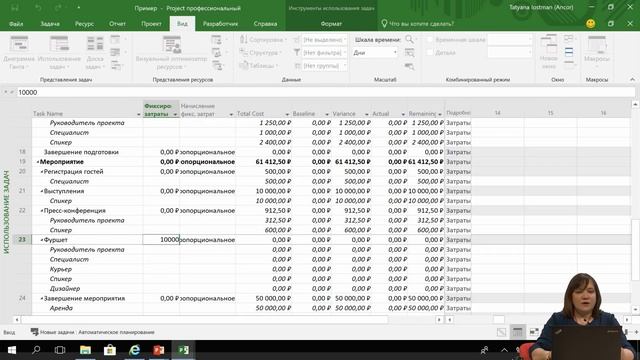Switch to the Проект tab
Image resolution: width=640 pixels, height=360 pixels.
click(151, 24)
